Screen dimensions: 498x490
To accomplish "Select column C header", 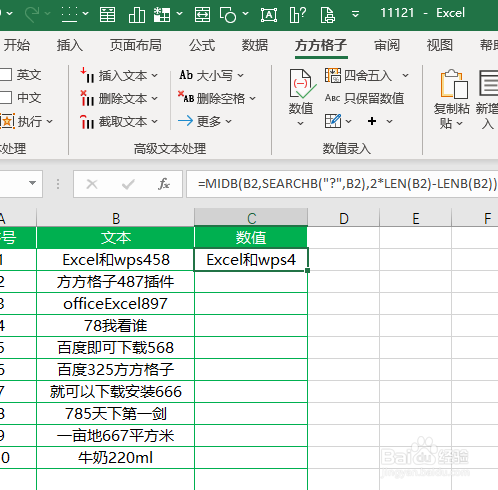I will tap(251, 218).
